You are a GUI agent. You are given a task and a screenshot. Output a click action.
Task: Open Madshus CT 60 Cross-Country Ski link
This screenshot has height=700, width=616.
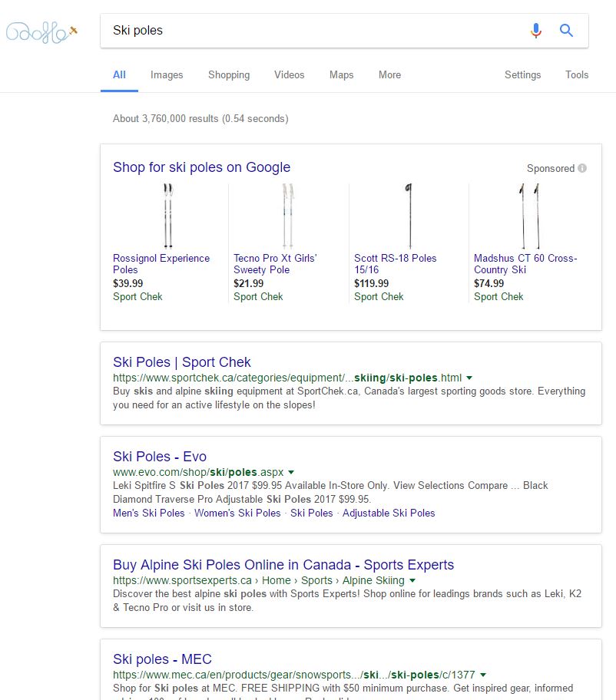pos(525,264)
